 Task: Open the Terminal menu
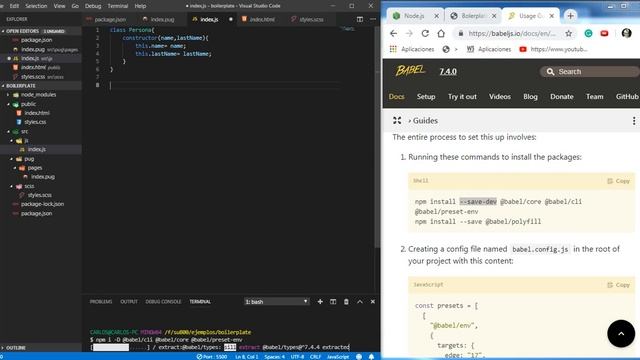[x=118, y=6]
